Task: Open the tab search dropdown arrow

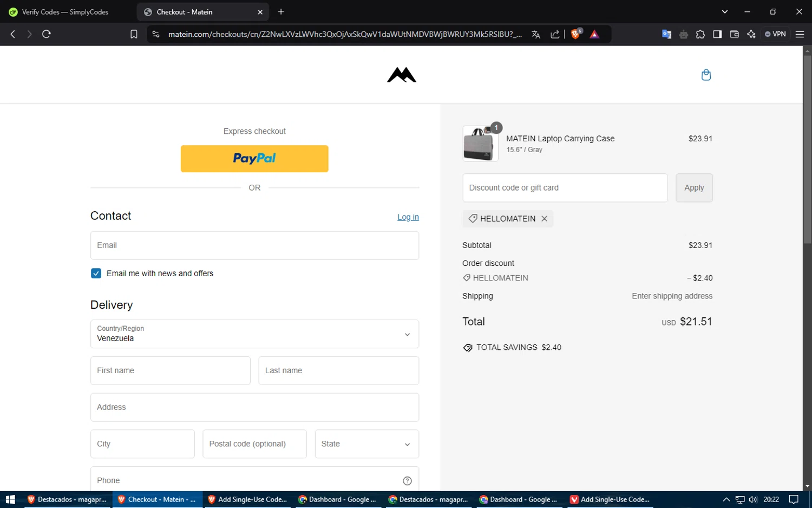Action: click(724, 11)
